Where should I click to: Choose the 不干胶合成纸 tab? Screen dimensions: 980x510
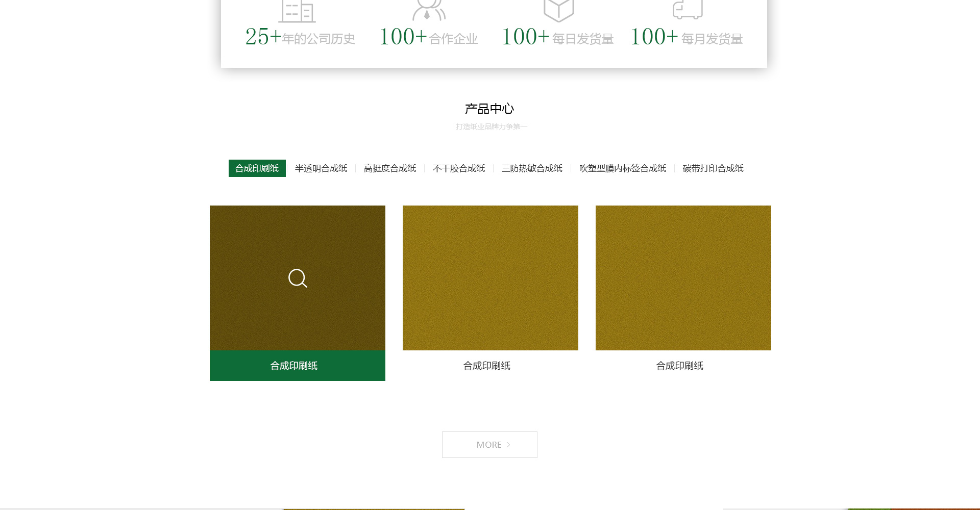coord(458,168)
